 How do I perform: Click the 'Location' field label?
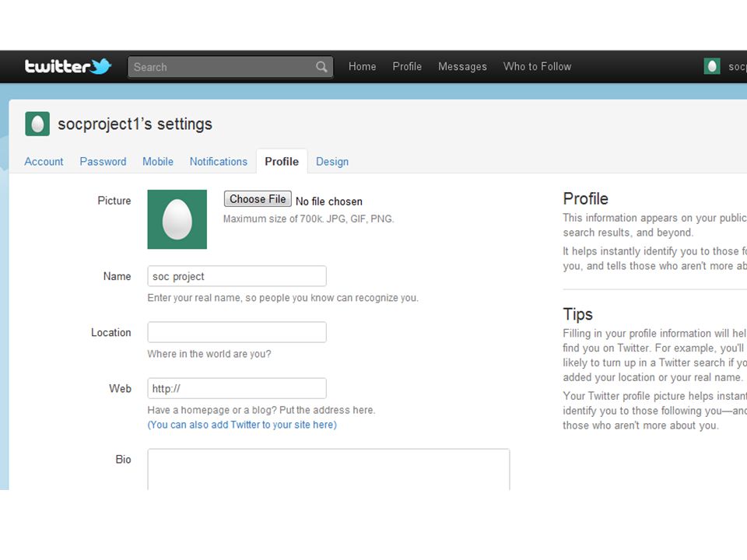[111, 332]
